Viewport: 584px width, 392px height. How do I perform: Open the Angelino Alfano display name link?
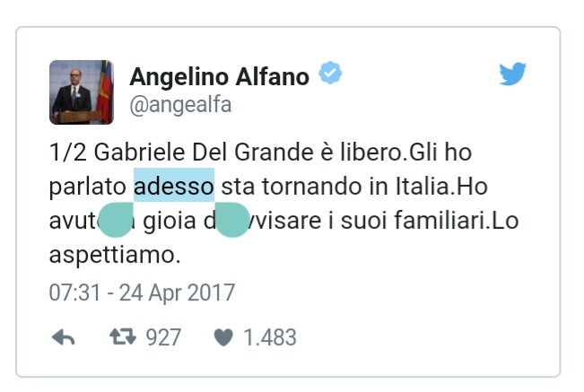tap(220, 76)
